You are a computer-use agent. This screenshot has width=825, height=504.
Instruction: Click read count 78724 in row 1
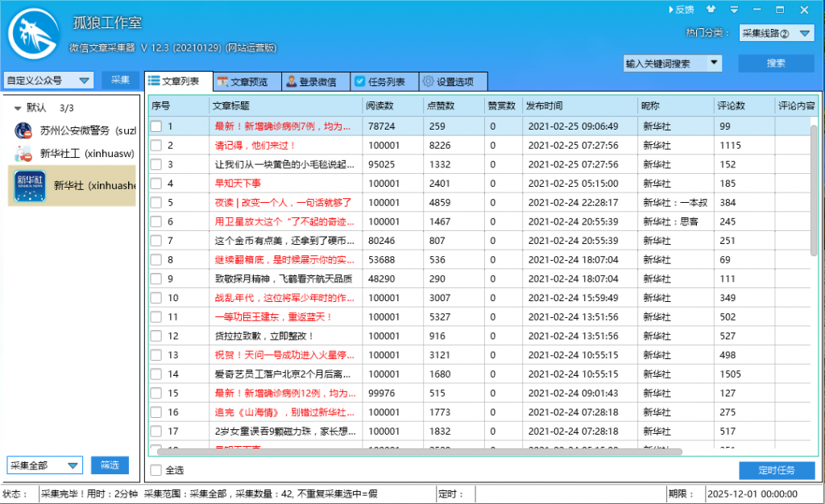coord(381,126)
